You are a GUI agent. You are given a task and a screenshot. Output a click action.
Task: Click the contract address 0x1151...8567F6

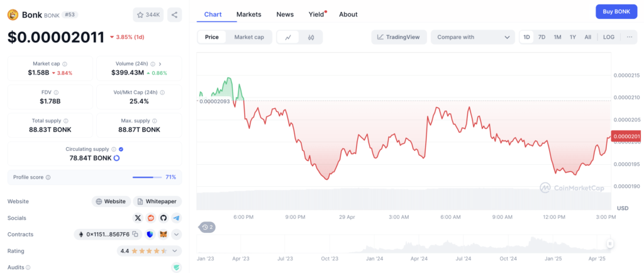click(108, 235)
